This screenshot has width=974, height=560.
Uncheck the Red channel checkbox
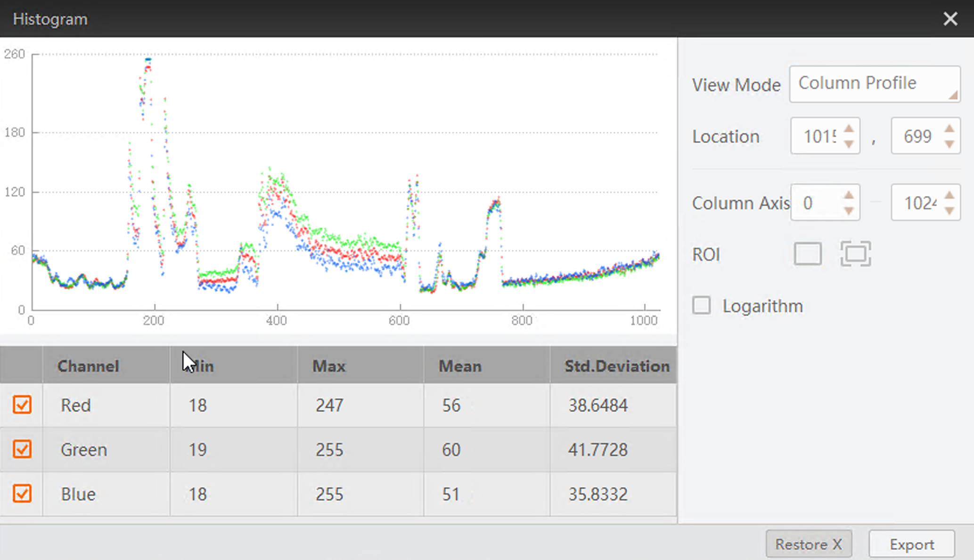22,405
